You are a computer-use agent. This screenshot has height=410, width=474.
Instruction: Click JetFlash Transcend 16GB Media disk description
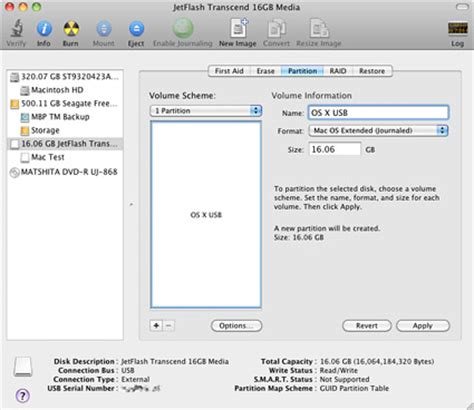pos(175,362)
